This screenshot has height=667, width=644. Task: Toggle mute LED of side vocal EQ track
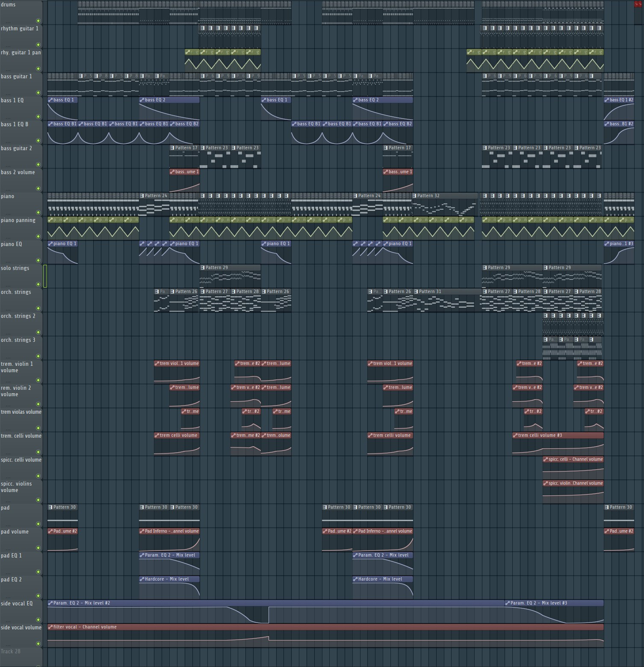[38, 620]
